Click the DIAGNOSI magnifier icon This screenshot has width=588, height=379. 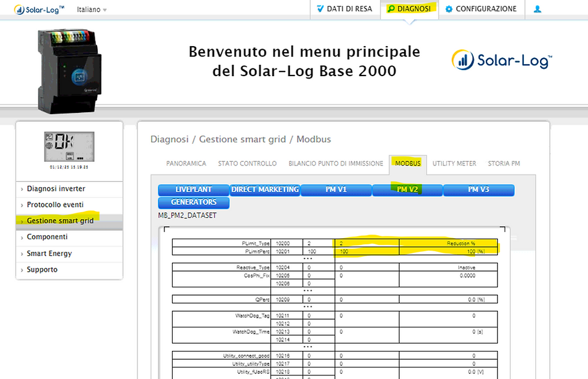pos(391,8)
